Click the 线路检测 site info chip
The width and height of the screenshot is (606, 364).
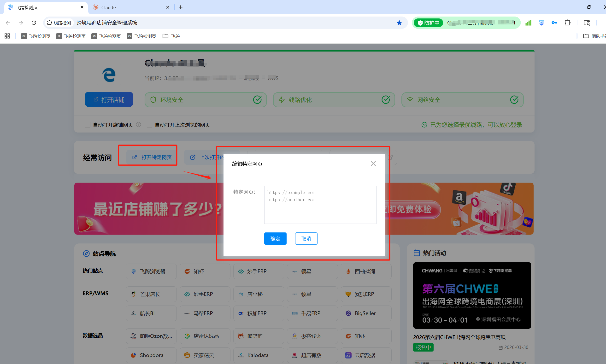click(x=59, y=23)
